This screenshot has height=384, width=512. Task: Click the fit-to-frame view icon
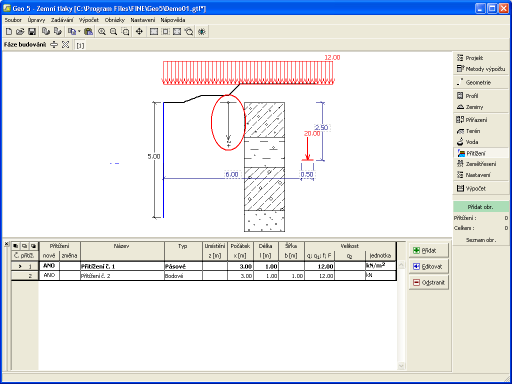(x=177, y=32)
